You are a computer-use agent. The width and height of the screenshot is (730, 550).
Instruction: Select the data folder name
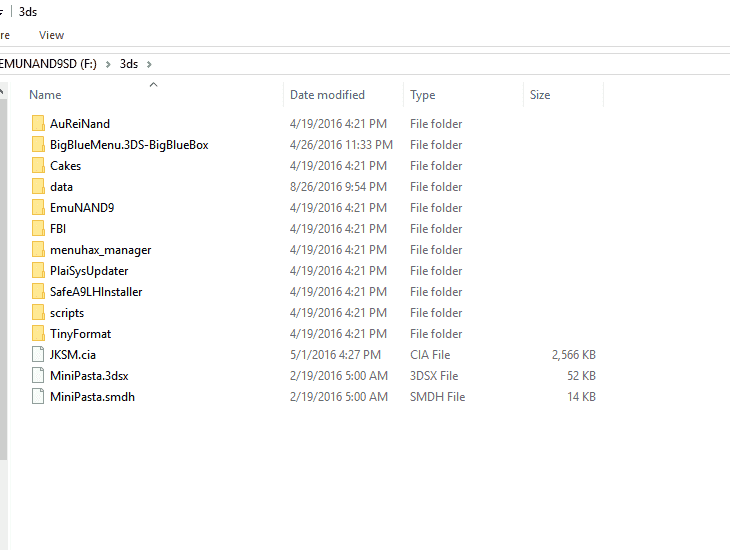61,187
